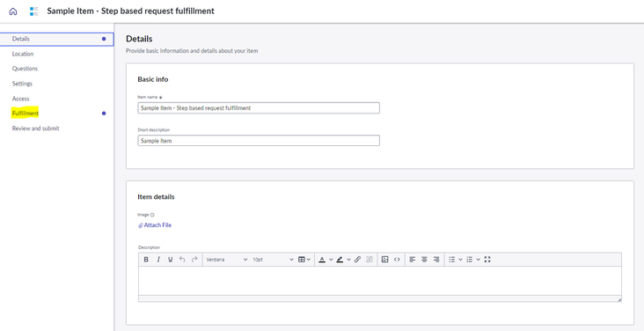The height and width of the screenshot is (331, 644).
Task: Redo edit in description editor
Action: 194,260
